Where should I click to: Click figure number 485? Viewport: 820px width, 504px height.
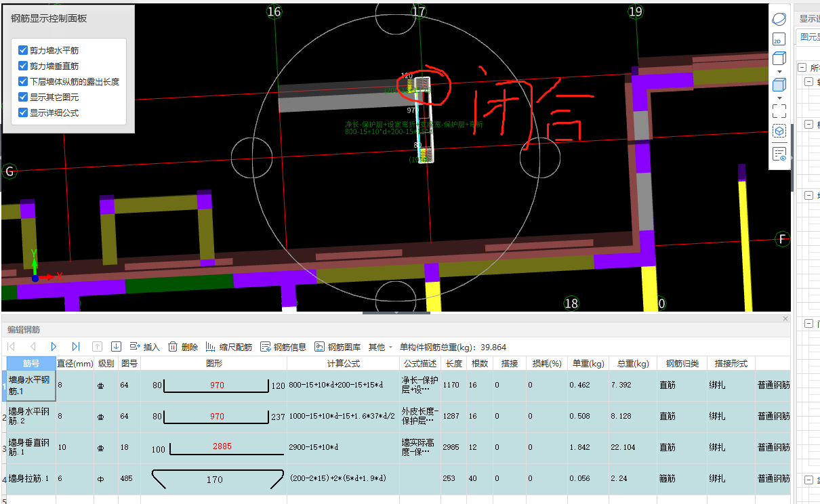tap(128, 479)
